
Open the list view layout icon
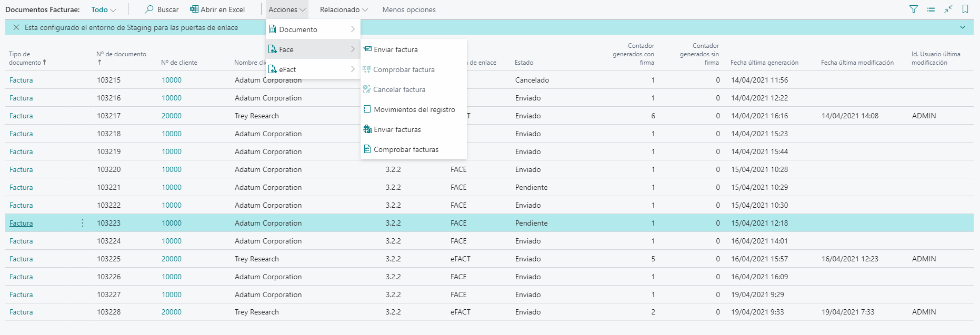[x=931, y=9]
